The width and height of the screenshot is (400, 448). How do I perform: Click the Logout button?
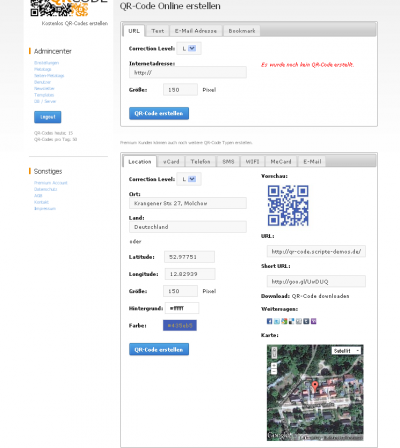(48, 117)
